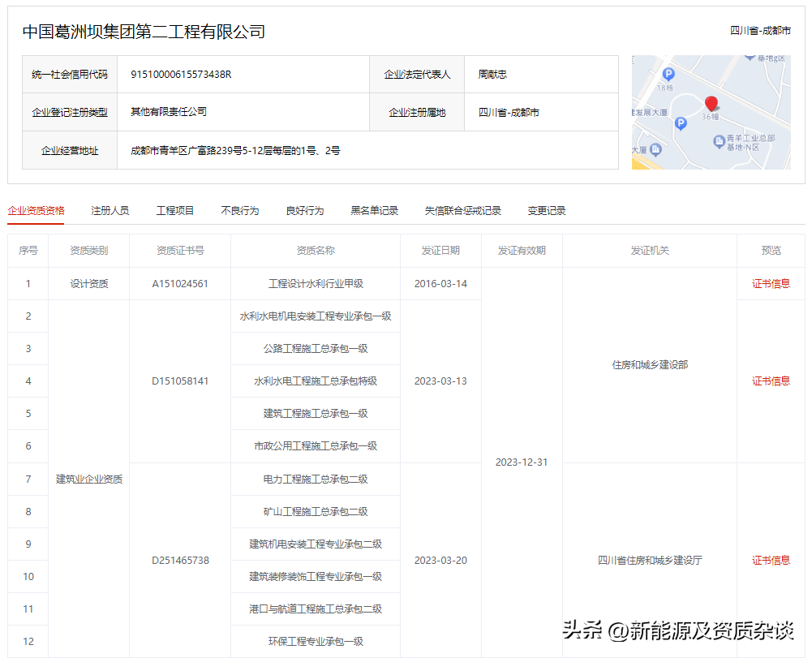Image resolution: width=812 pixels, height=658 pixels.
Task: Click validity date 2023-12-31
Action: [x=522, y=462]
